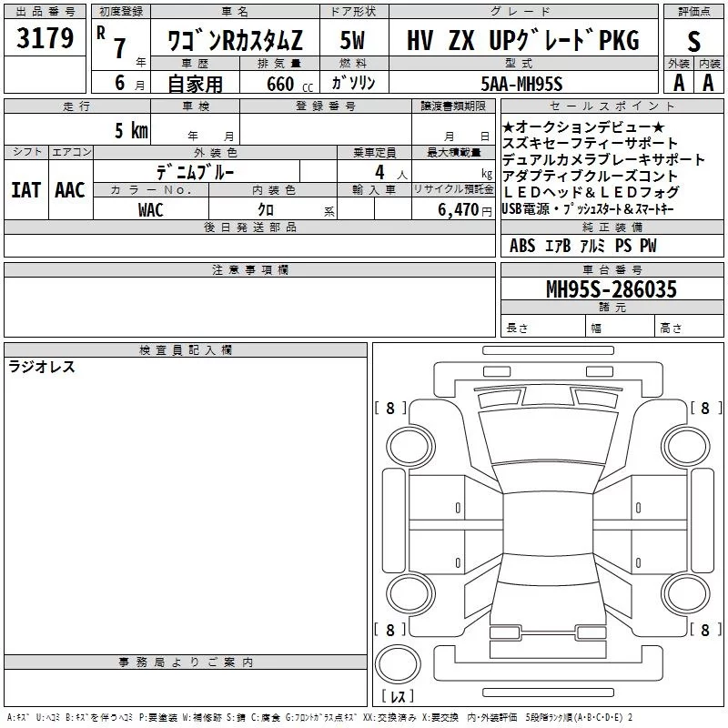728x728 pixels.
Task: Click front-left tire circle in diagram
Action: tap(410, 446)
